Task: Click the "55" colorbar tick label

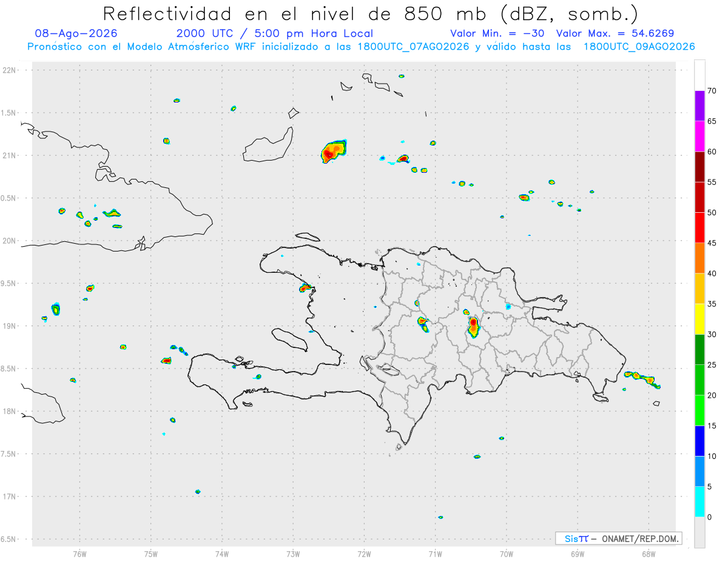Action: coord(712,182)
